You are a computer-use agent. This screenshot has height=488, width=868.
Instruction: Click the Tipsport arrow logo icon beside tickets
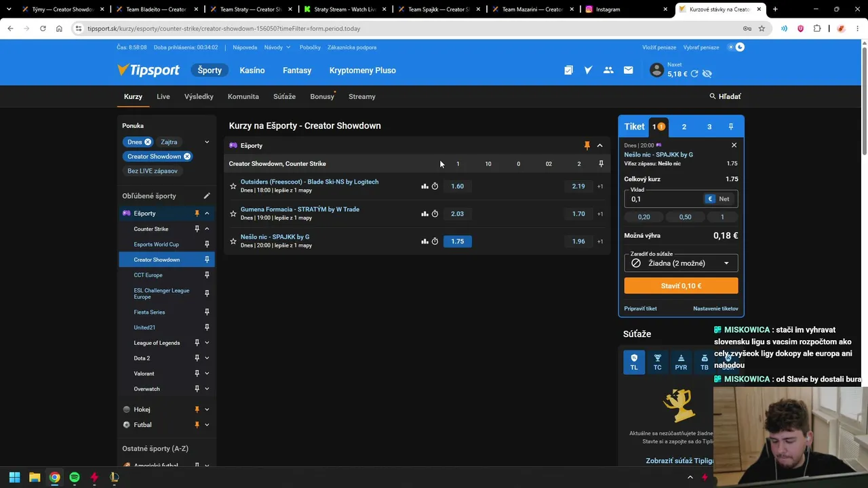coord(588,70)
